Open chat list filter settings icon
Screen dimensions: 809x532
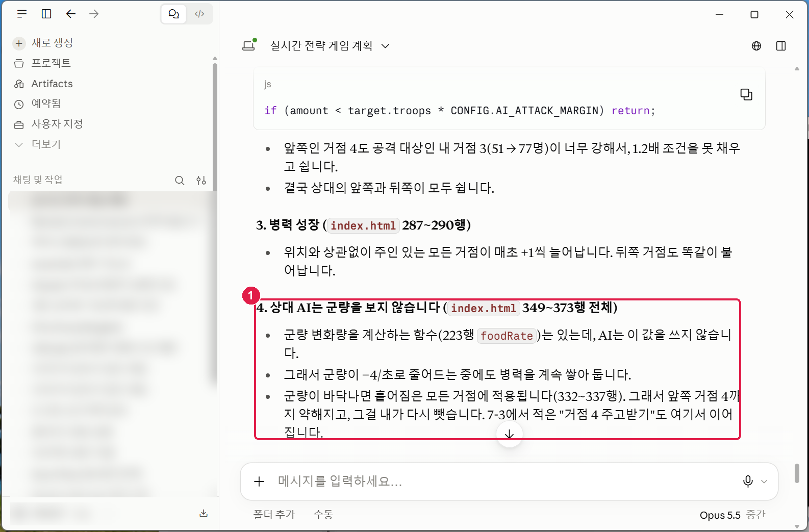pyautogui.click(x=201, y=180)
